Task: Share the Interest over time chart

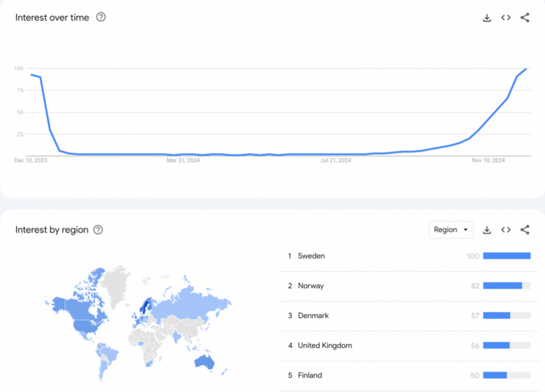Action: pos(525,18)
